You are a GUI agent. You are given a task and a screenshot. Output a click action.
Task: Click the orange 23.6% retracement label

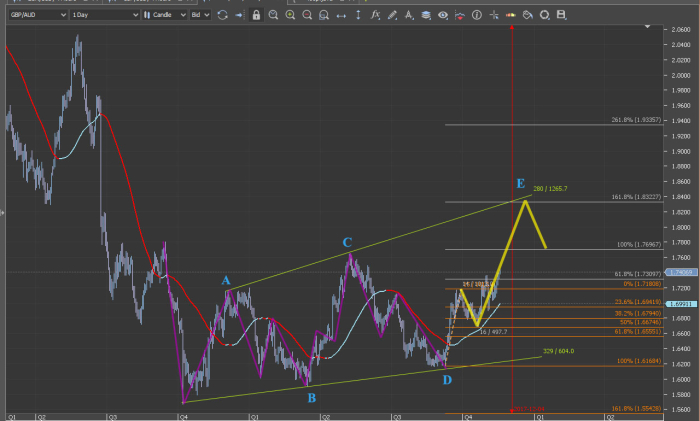click(638, 302)
